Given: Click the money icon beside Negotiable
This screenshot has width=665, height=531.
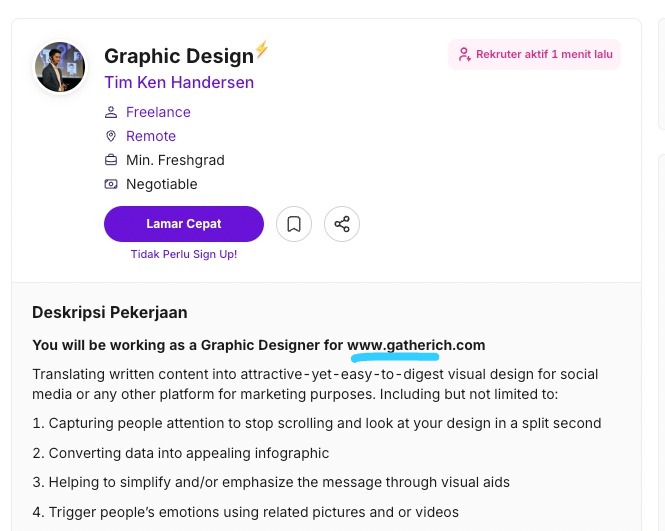Looking at the screenshot, I should [x=111, y=184].
